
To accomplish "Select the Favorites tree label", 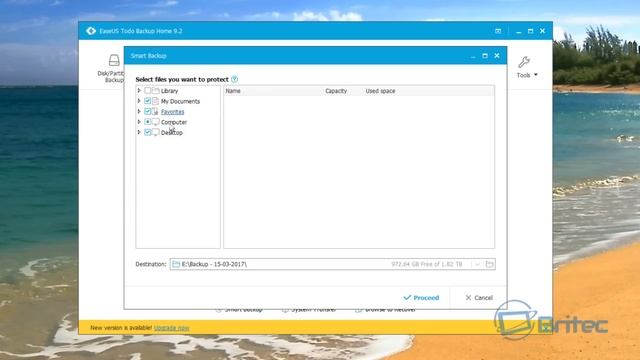I will point(173,112).
